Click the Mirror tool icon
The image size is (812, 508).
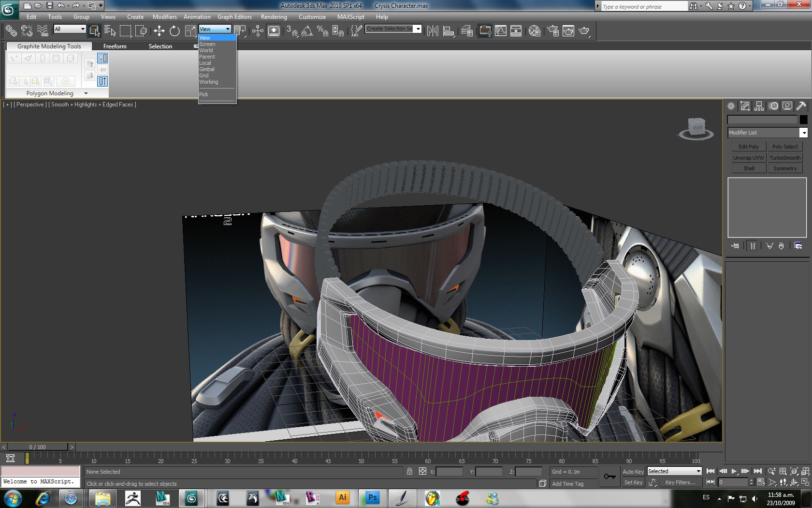[x=433, y=31]
